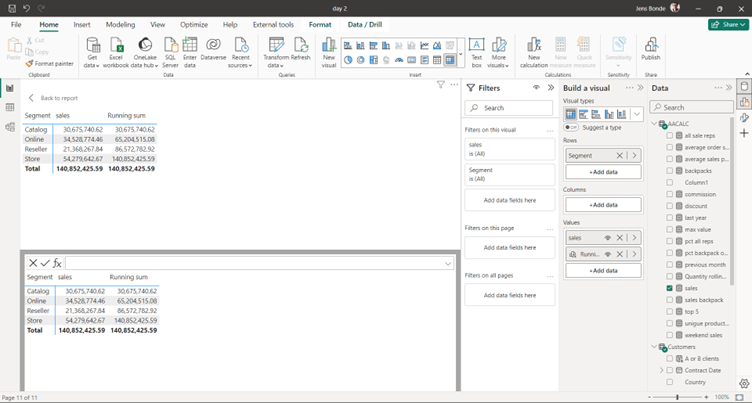Open the External tools tab
Viewport: 752px width, 403px height.
tap(273, 24)
